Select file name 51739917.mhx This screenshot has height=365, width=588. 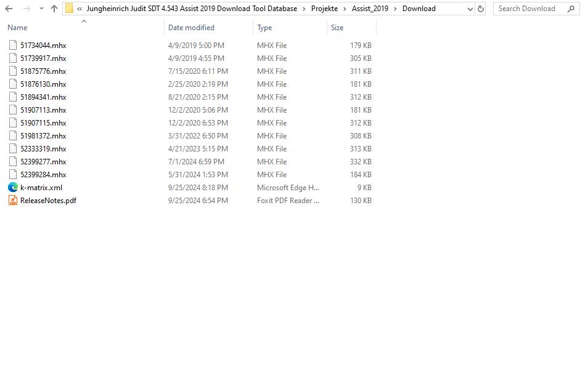pyautogui.click(x=43, y=58)
